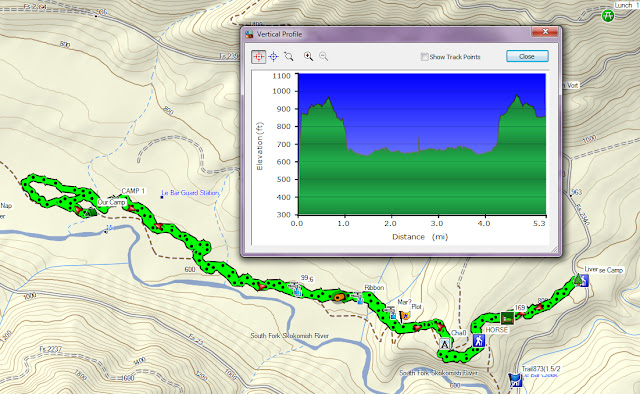Click the zoom out magnifier icon
Image resolution: width=640 pixels, height=394 pixels.
(x=324, y=56)
